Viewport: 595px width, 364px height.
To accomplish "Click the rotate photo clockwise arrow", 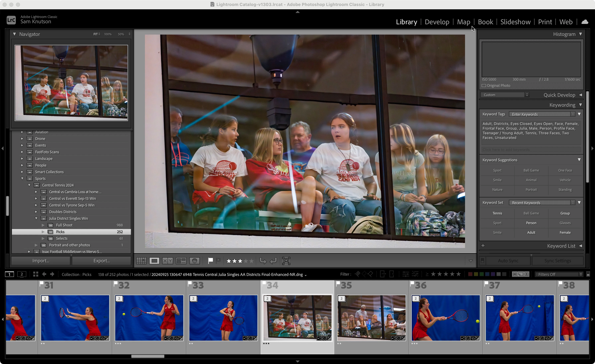I will click(273, 261).
